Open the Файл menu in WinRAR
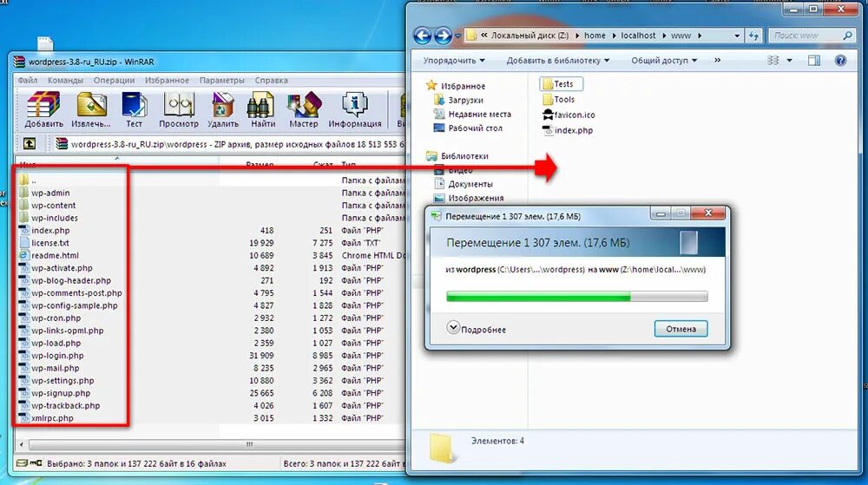Screen dimensions: 868x485 [28, 80]
